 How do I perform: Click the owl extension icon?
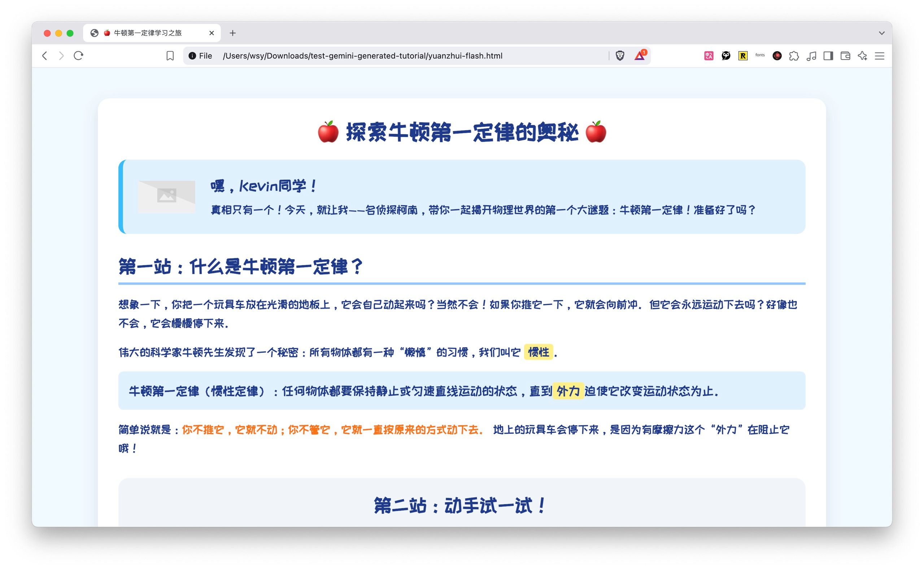(726, 56)
